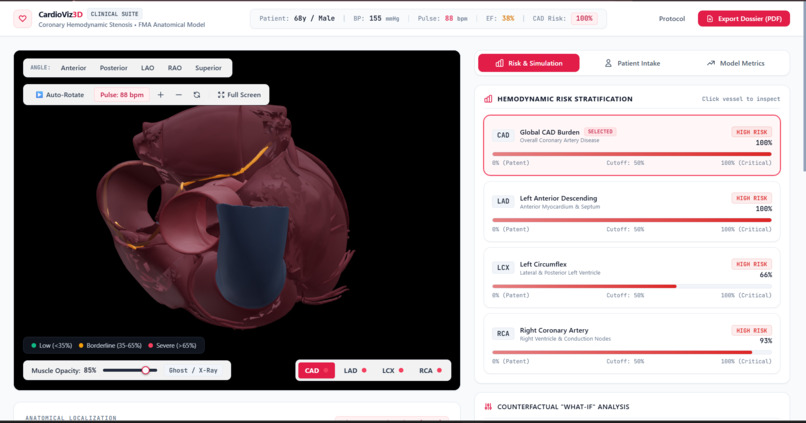The height and width of the screenshot is (423, 806).
Task: Click the Counterfactual What-If Analysis sliders icon
Action: pyautogui.click(x=488, y=407)
